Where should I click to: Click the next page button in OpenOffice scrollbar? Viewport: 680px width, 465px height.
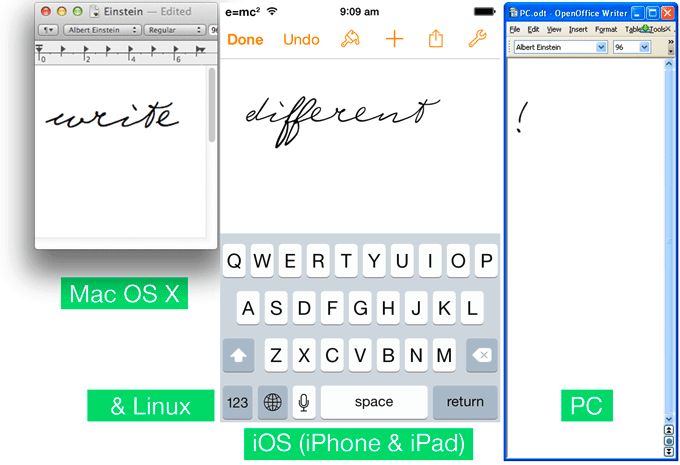[x=669, y=452]
